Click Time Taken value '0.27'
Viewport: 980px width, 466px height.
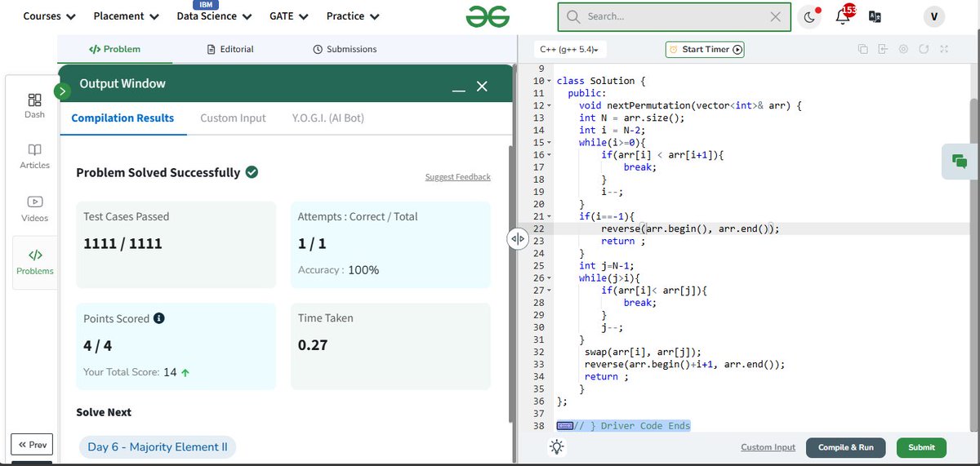pyautogui.click(x=313, y=345)
